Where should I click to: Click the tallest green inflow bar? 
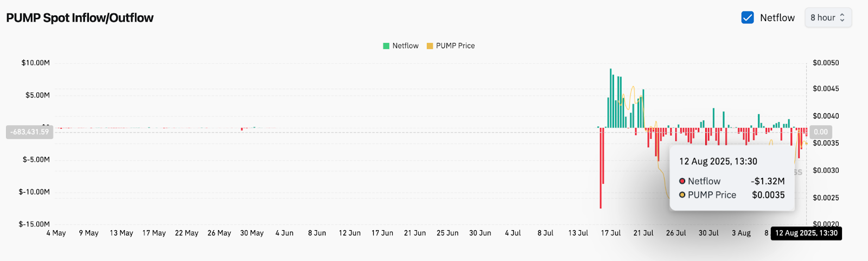click(x=610, y=98)
